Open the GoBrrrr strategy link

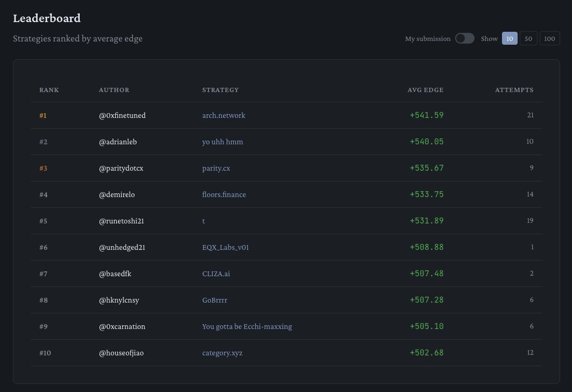pos(214,300)
